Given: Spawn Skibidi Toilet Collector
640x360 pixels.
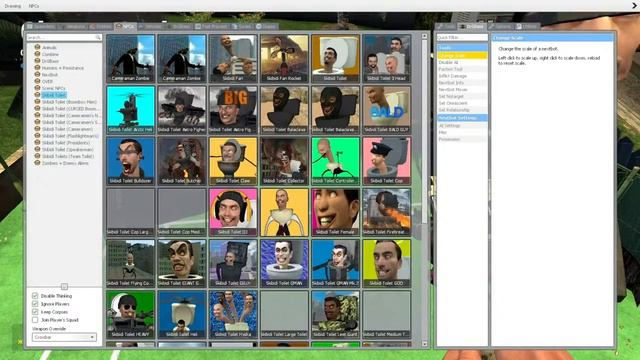Looking at the screenshot, I should (x=284, y=161).
